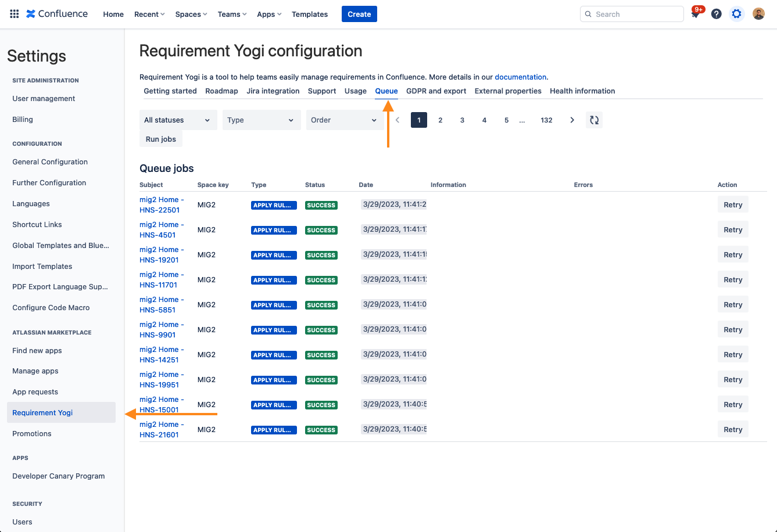Viewport: 777px width, 532px height.
Task: Open the help question mark icon
Action: pyautogui.click(x=716, y=14)
